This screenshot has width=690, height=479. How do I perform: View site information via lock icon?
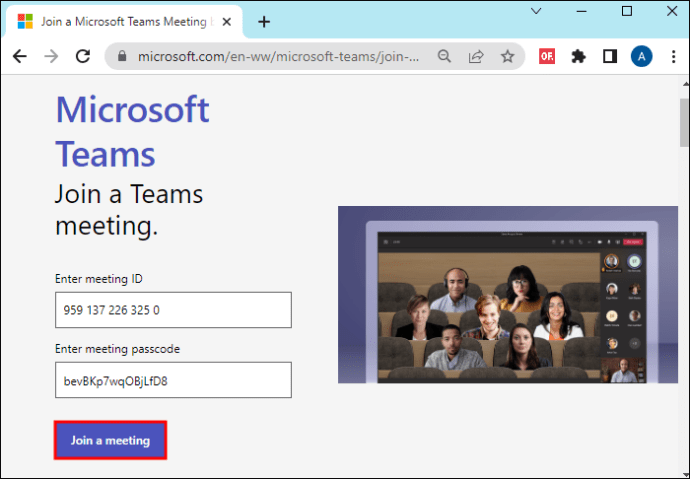click(122, 56)
